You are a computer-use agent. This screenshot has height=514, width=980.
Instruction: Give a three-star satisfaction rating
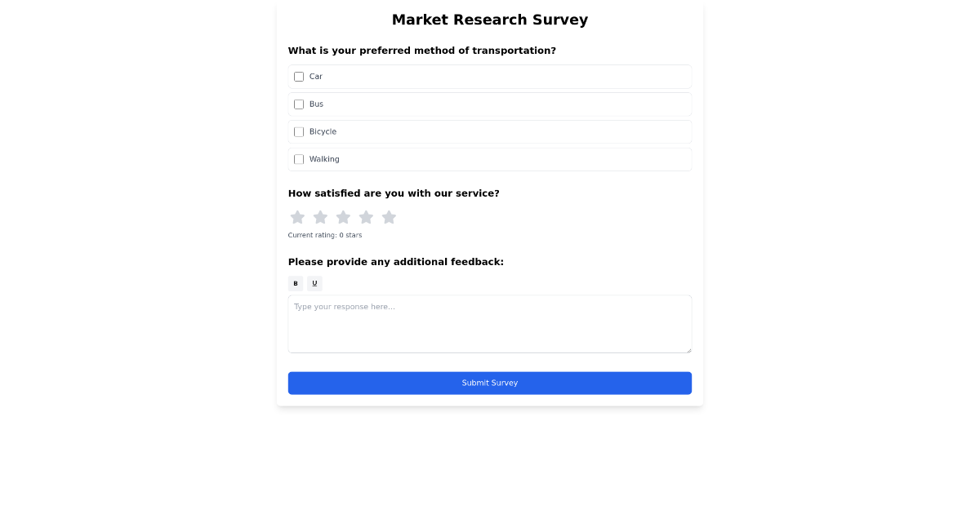point(343,217)
